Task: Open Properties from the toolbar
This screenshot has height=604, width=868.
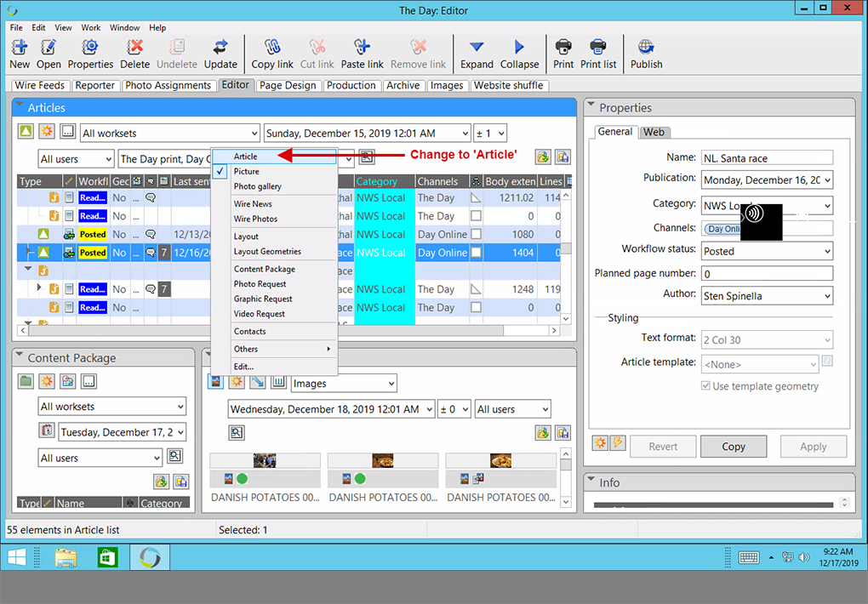Action: tap(90, 54)
